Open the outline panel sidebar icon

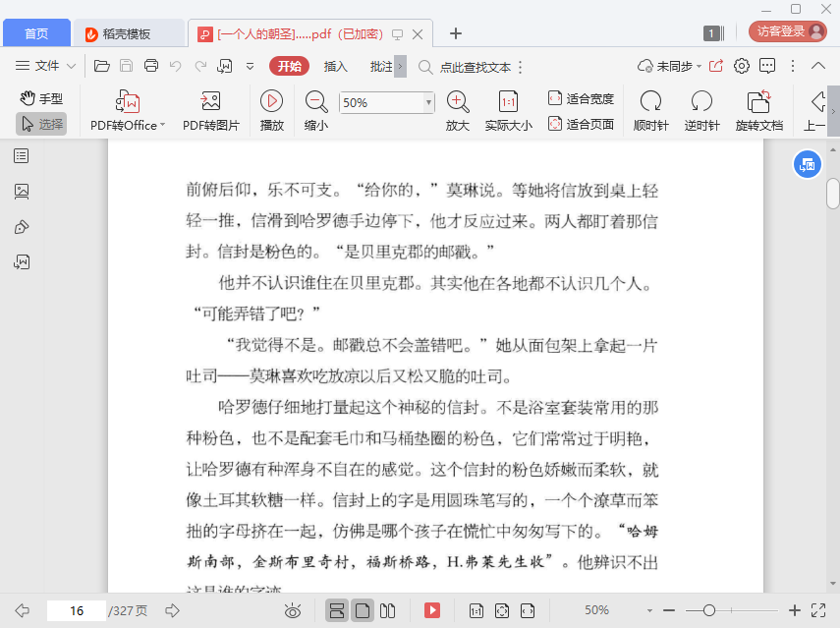(x=22, y=156)
